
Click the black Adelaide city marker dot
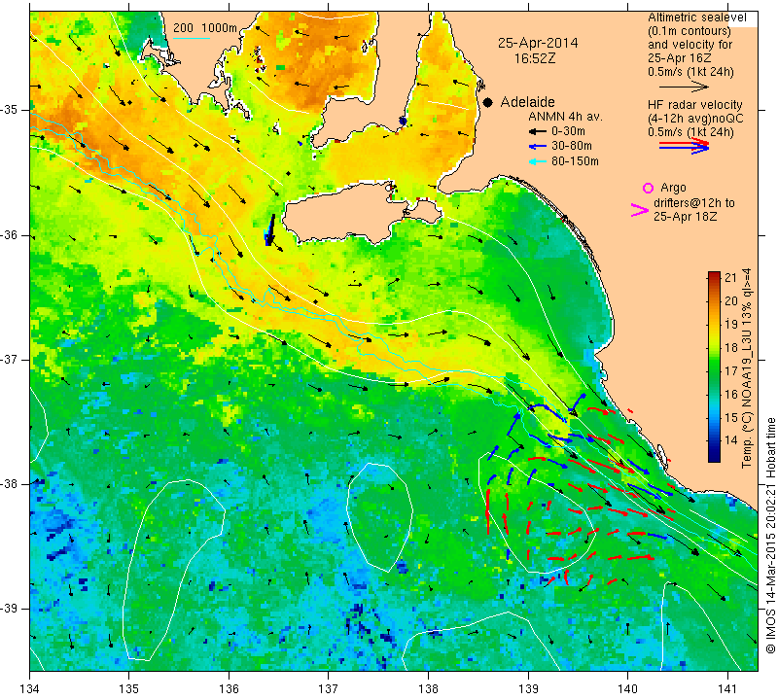coord(488,102)
